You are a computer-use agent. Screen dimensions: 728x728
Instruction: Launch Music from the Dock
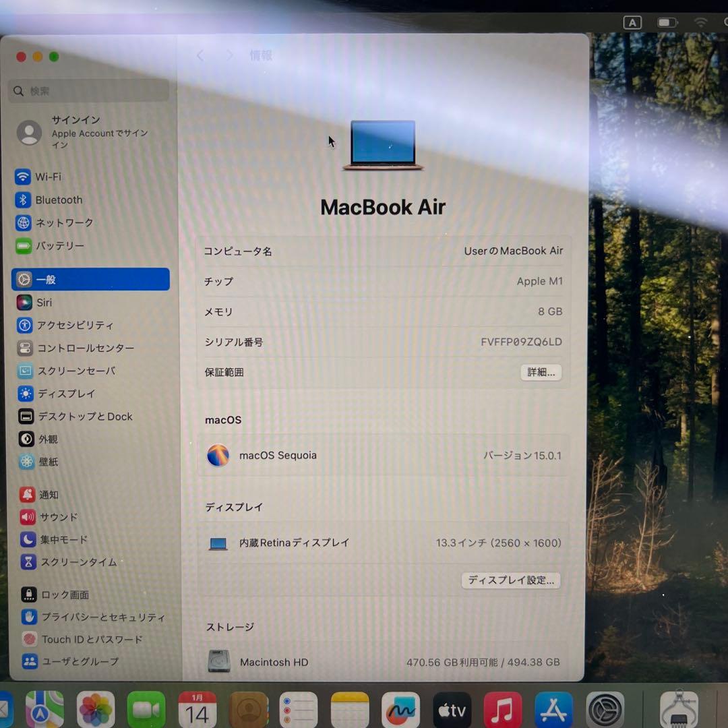pyautogui.click(x=503, y=709)
